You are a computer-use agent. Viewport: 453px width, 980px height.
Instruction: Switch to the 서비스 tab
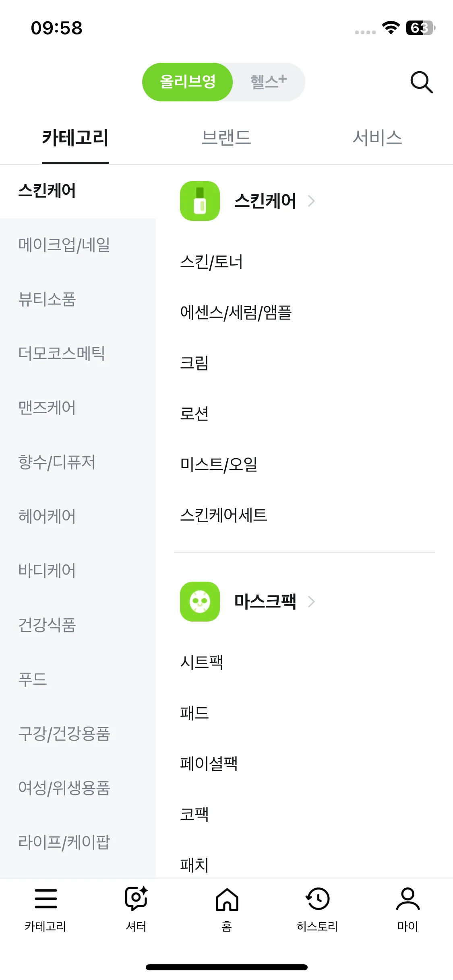click(x=377, y=138)
